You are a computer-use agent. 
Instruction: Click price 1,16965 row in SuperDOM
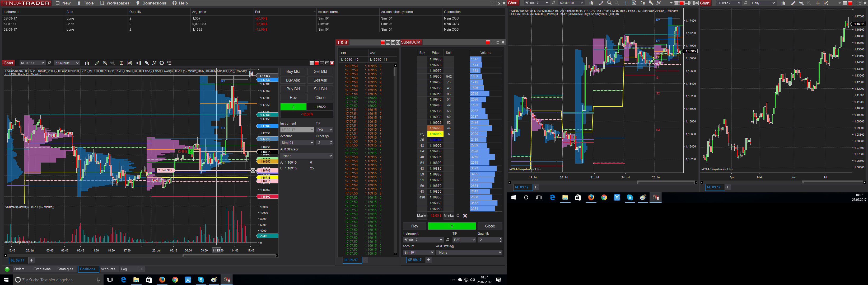pyautogui.click(x=435, y=77)
